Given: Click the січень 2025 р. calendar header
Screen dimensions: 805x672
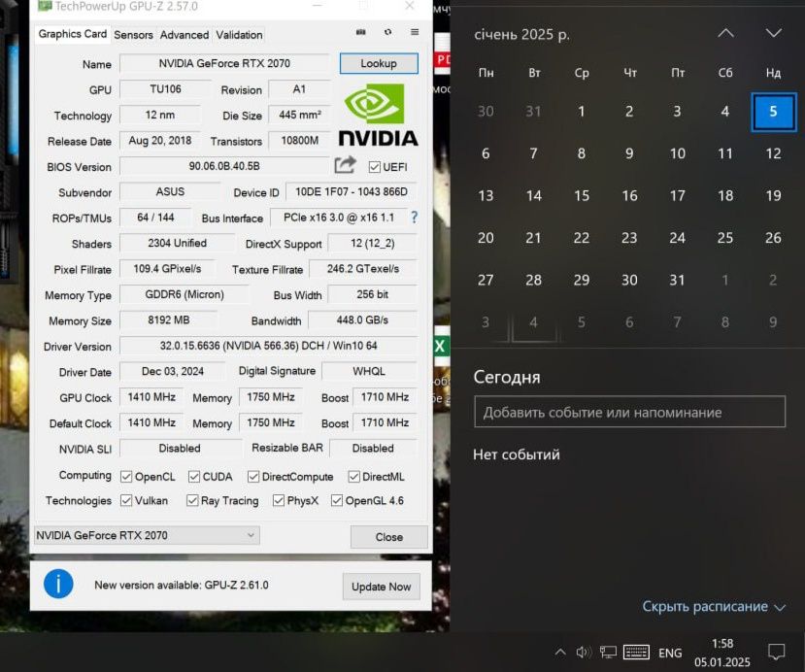Looking at the screenshot, I should 521,34.
